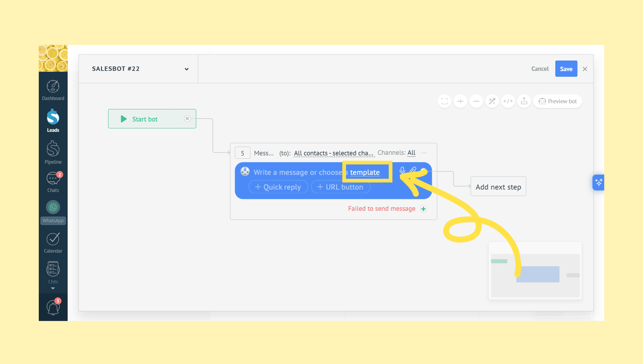Click the template link in message
The width and height of the screenshot is (643, 364).
point(365,172)
